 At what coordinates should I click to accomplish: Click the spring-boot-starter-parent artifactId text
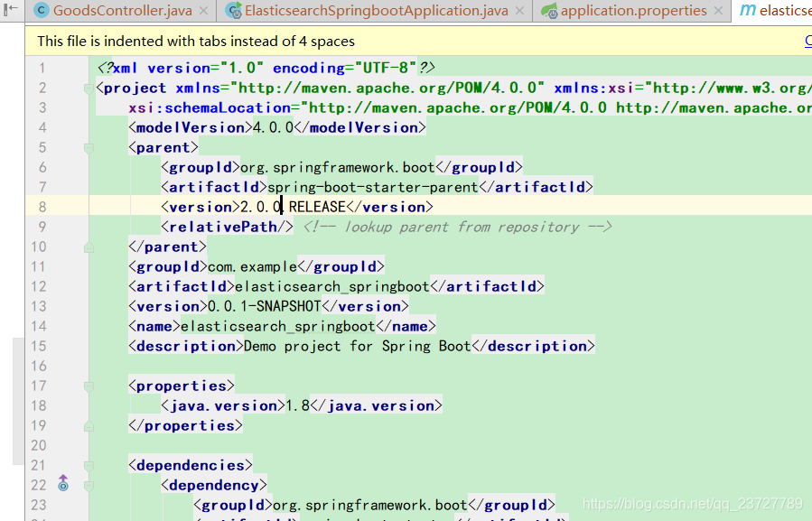pyautogui.click(x=373, y=187)
